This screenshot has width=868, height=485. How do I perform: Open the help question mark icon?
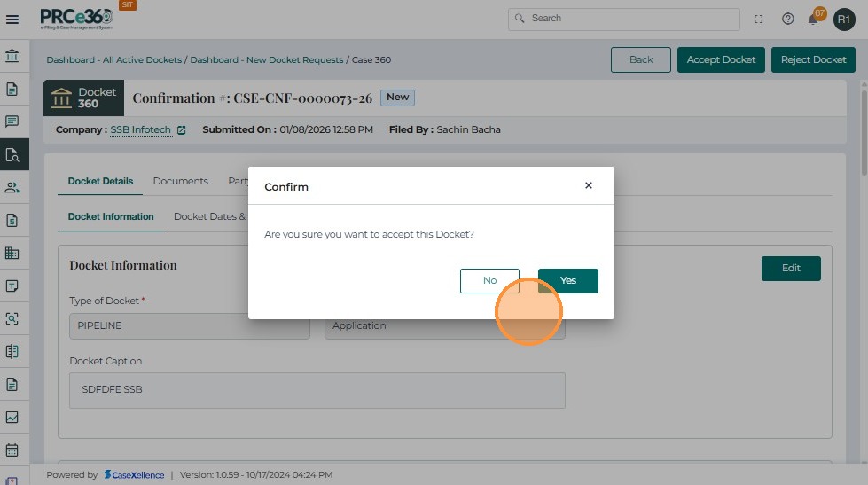coord(787,19)
